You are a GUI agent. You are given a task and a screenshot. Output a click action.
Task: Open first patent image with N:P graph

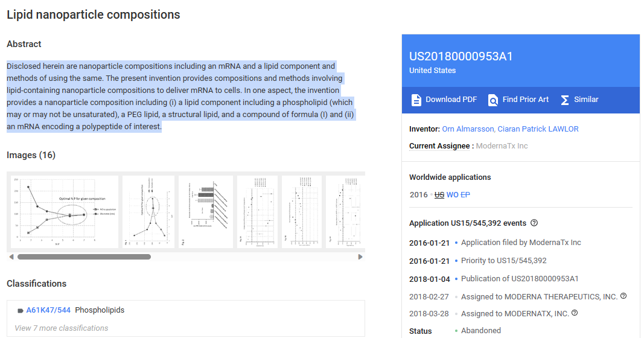coord(65,212)
